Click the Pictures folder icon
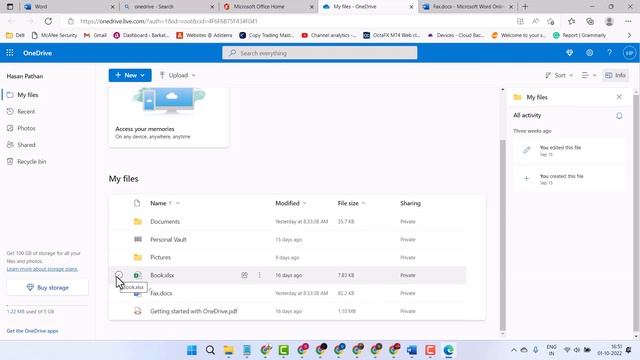 [x=138, y=257]
